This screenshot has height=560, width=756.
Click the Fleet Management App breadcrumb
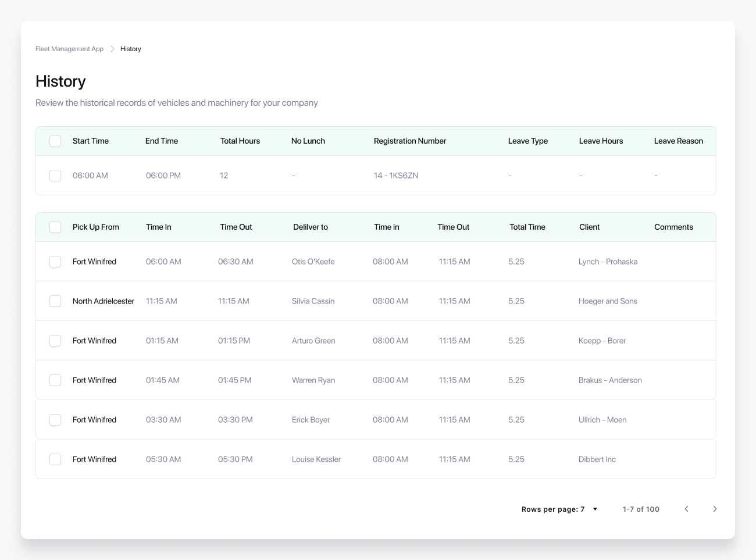(x=69, y=49)
